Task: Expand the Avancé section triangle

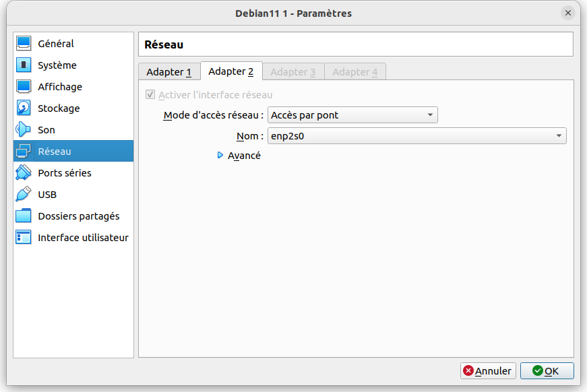Action: coord(220,156)
